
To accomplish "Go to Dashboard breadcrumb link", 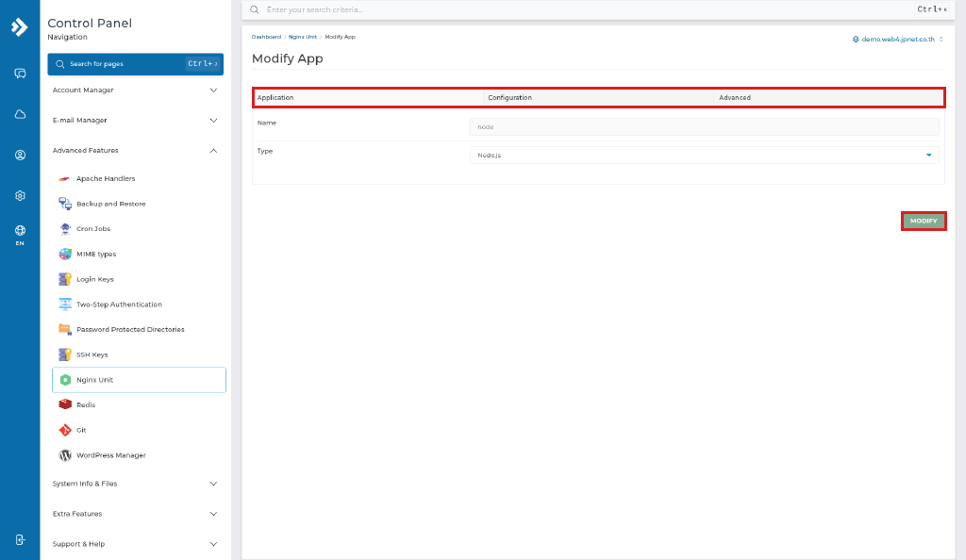I will pos(266,37).
